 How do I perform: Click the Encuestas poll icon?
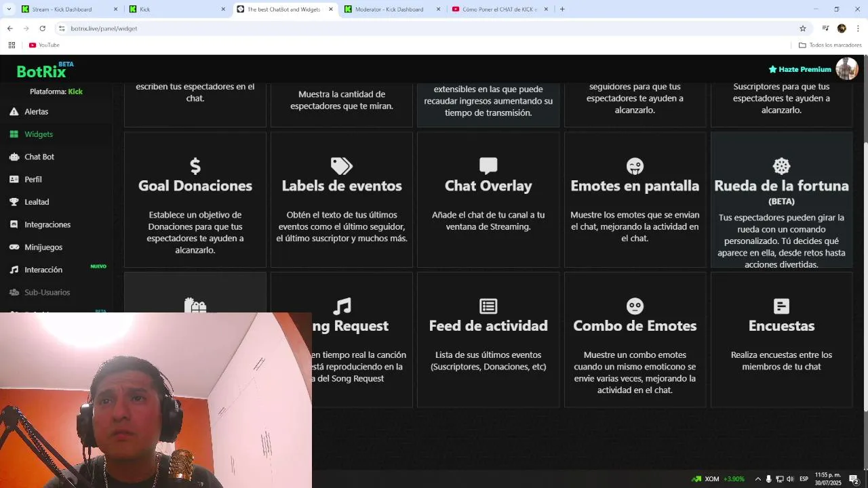tap(781, 306)
